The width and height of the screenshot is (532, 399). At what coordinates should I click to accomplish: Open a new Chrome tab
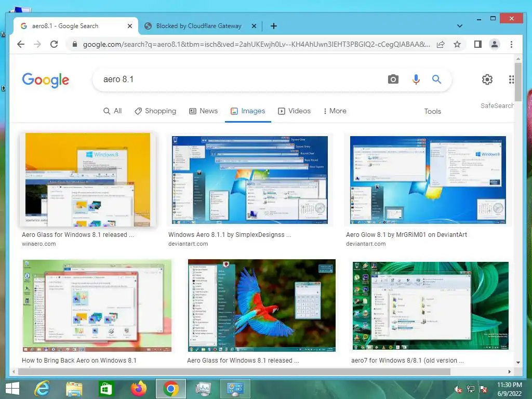(x=273, y=26)
